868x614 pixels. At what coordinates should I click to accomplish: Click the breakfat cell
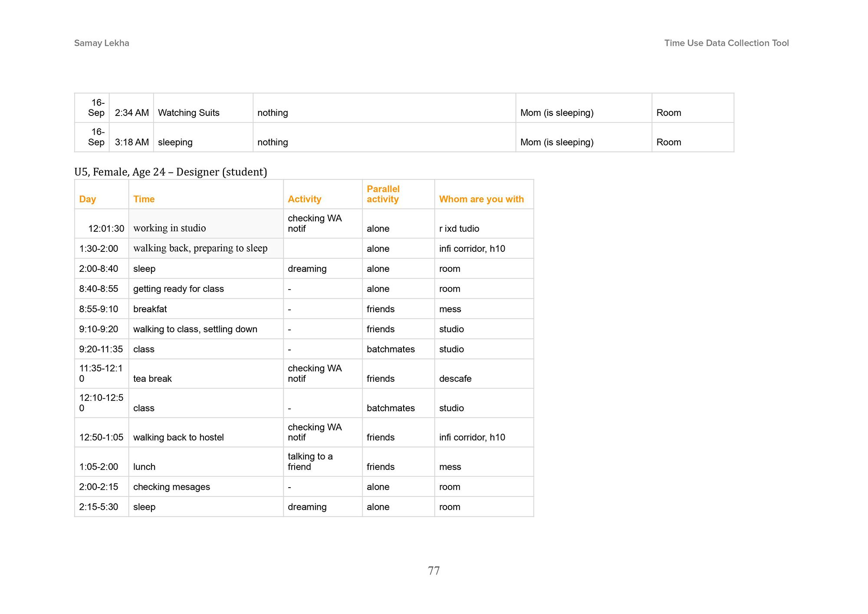coord(150,309)
